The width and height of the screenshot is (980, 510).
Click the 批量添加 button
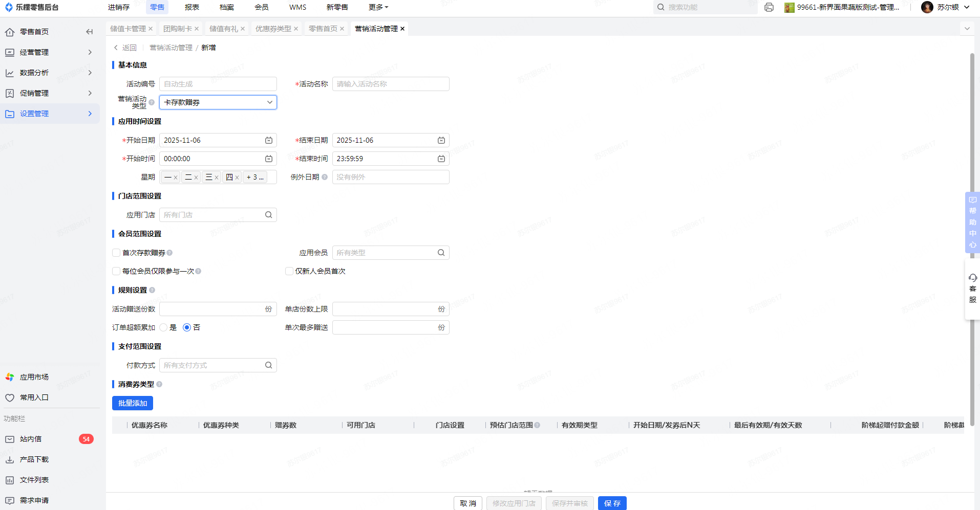click(x=133, y=403)
